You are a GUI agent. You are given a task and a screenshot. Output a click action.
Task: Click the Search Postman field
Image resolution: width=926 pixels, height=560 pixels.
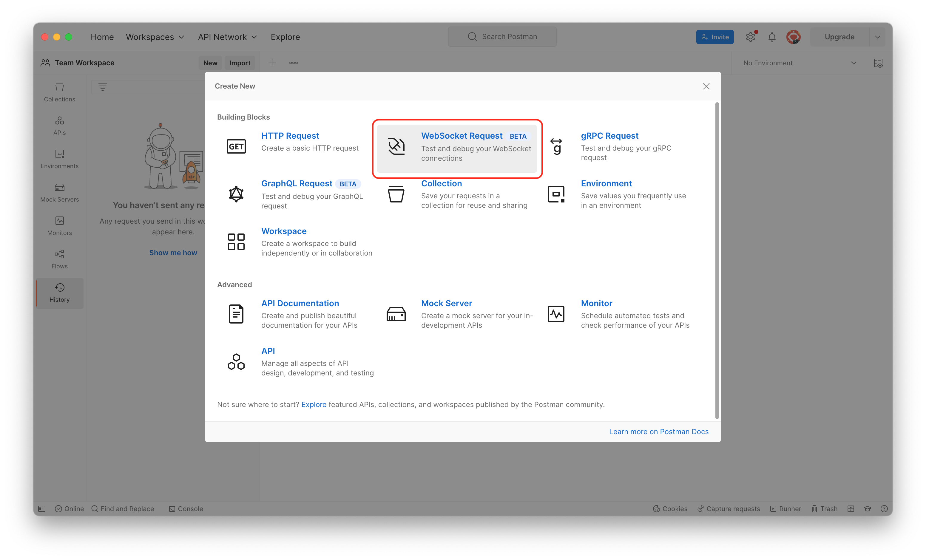[502, 36]
